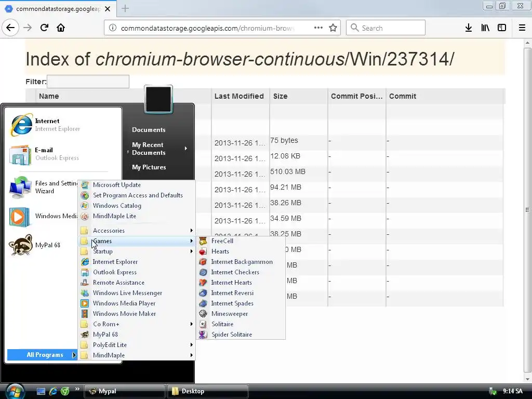Open the All Programs list
Screen dimensions: 532x399
tap(42, 355)
